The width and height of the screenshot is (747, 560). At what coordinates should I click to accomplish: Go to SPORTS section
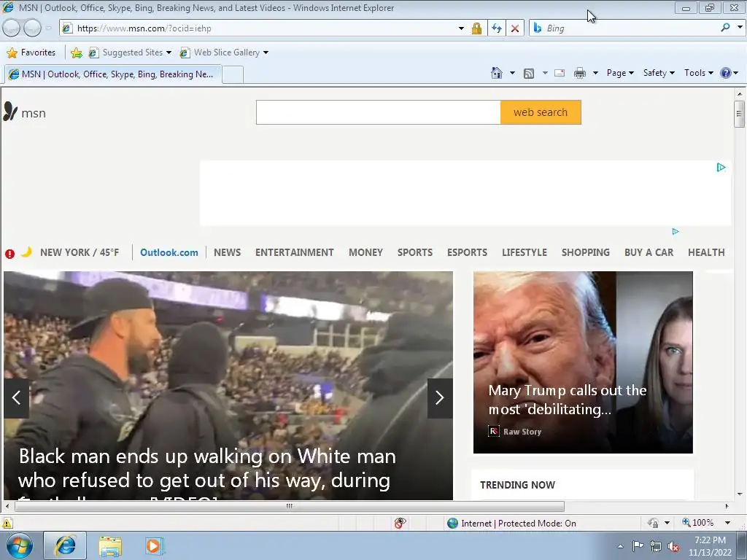click(415, 252)
